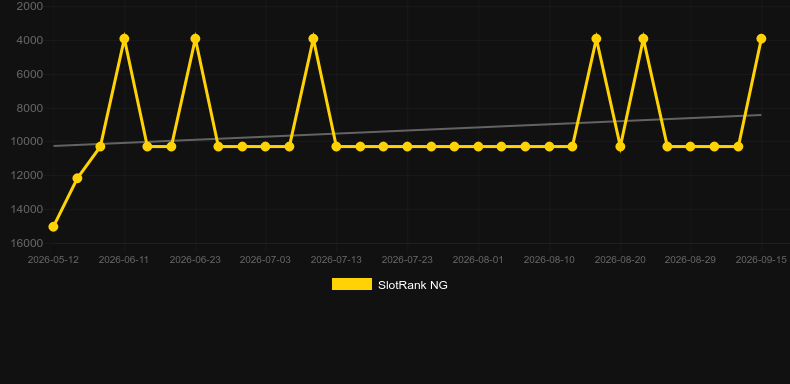Click the 2026-07-23 date axis label
The width and height of the screenshot is (790, 384).
pos(407,260)
